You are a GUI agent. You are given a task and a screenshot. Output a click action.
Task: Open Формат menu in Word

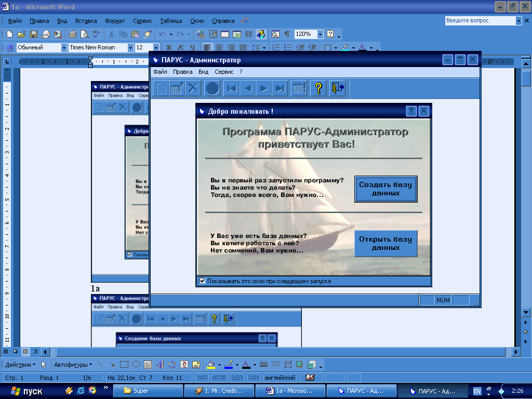point(115,21)
